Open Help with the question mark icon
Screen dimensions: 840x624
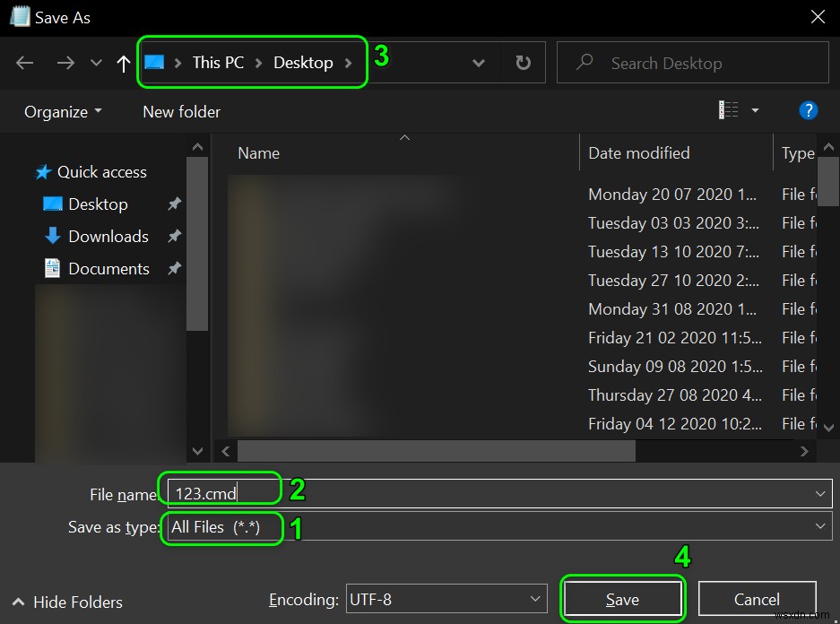(808, 110)
